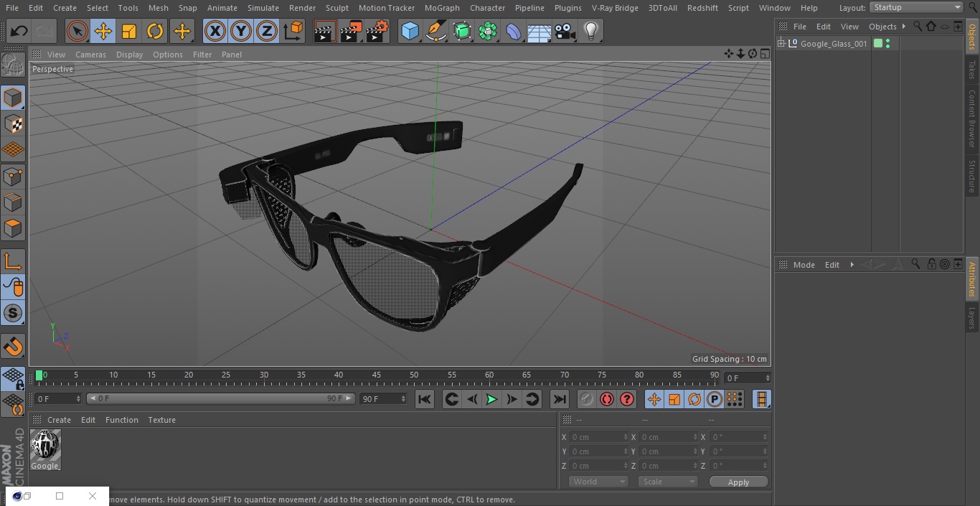
Task: Switch to Edges mode
Action: pos(13,202)
